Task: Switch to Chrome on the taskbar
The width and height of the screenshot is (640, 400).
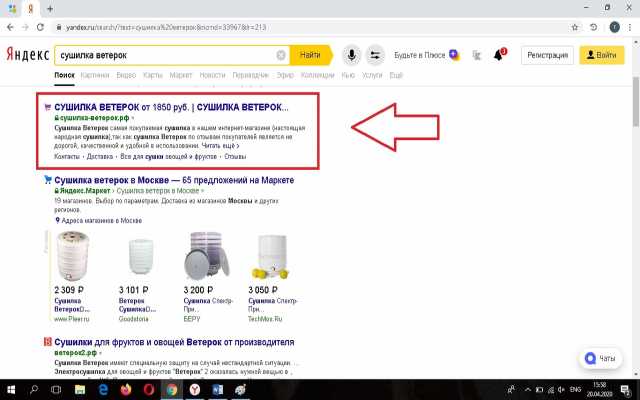Action: point(172,390)
